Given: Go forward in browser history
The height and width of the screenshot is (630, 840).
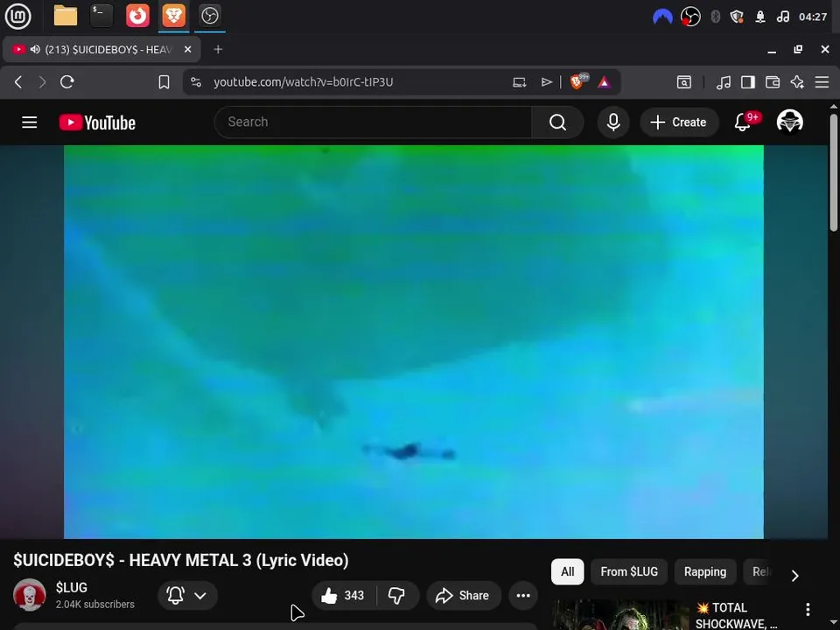Looking at the screenshot, I should pos(42,82).
